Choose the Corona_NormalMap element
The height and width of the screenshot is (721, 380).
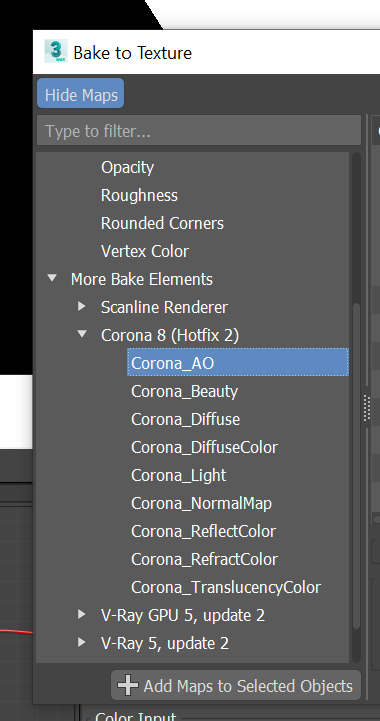point(202,504)
